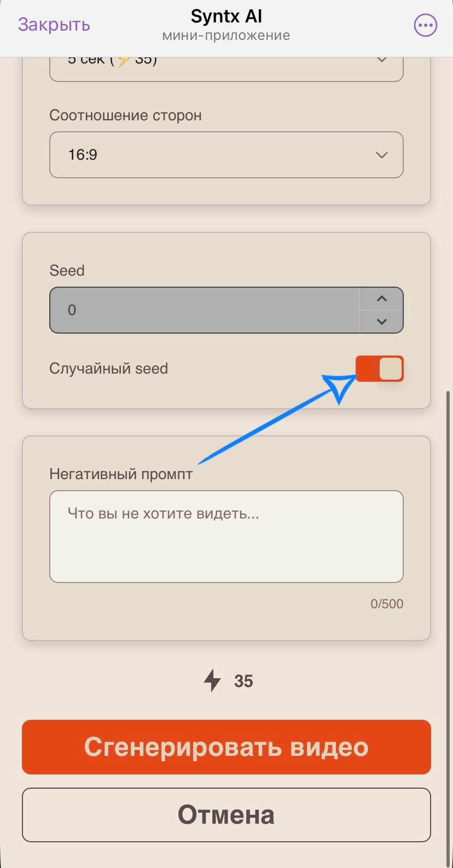Image resolution: width=453 pixels, height=868 pixels.
Task: Decrease the Seed value with down arrow
Action: pos(382,322)
